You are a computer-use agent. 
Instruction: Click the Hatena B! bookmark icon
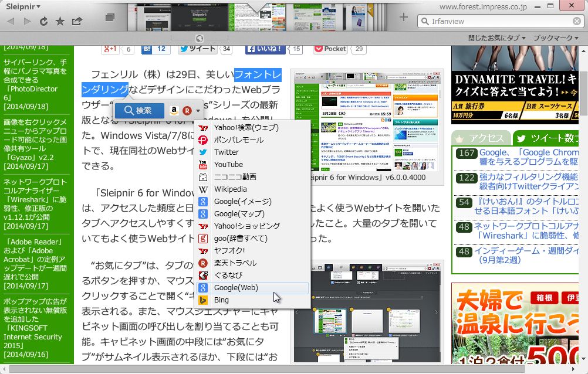[147, 49]
